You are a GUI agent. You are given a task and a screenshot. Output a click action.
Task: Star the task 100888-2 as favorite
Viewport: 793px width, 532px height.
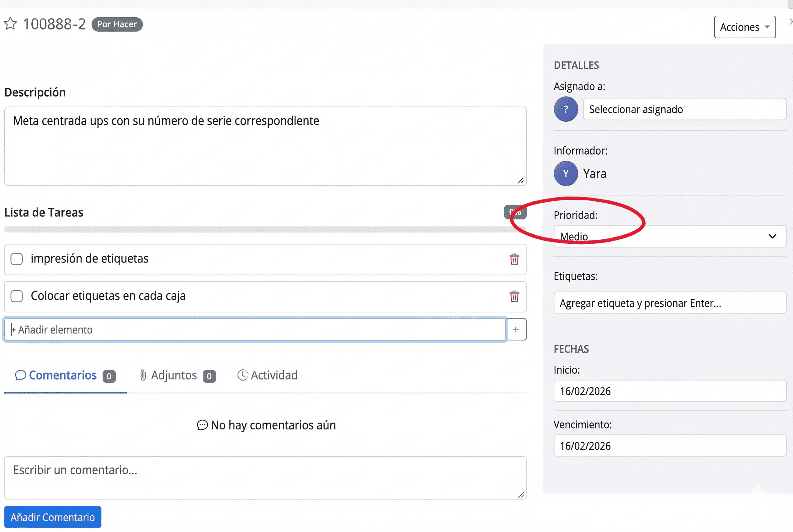click(x=10, y=24)
